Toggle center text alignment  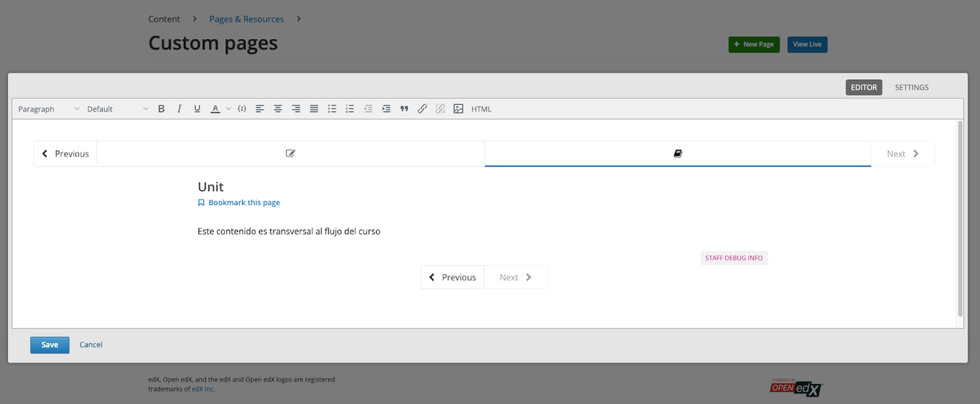(x=278, y=108)
